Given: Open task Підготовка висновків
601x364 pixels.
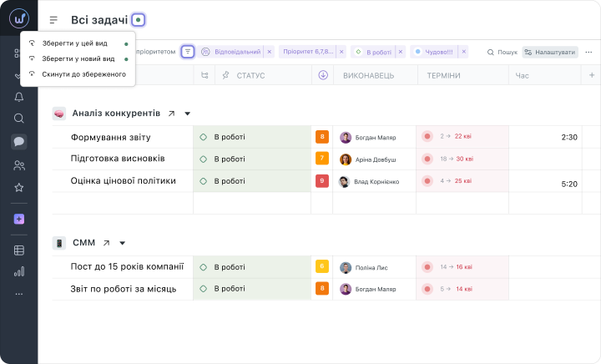Looking at the screenshot, I should click(118, 159).
